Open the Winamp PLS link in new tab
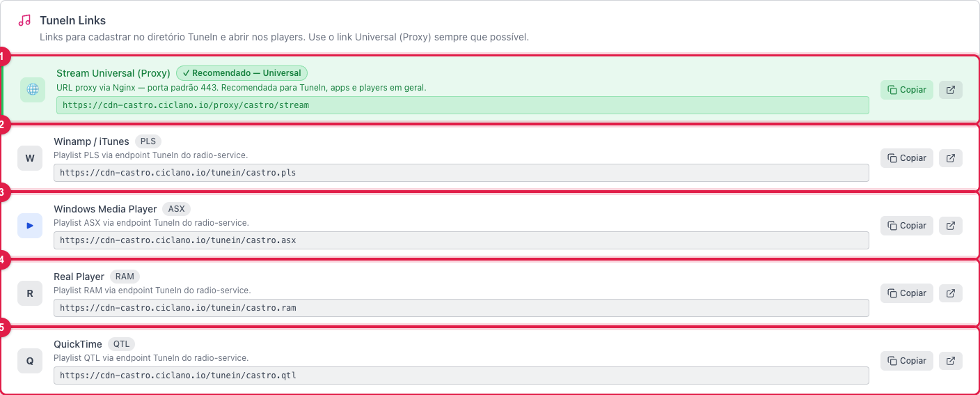This screenshot has height=395, width=980. 951,158
